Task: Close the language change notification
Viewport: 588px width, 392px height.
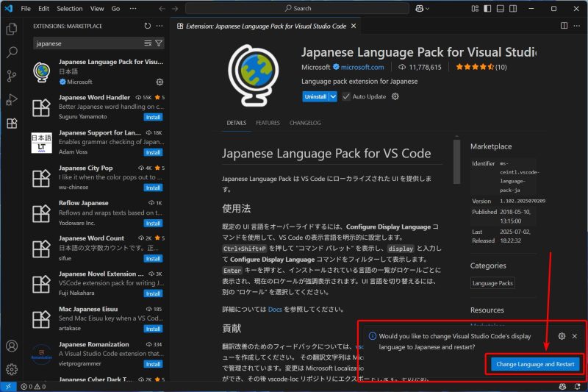Action: [574, 336]
